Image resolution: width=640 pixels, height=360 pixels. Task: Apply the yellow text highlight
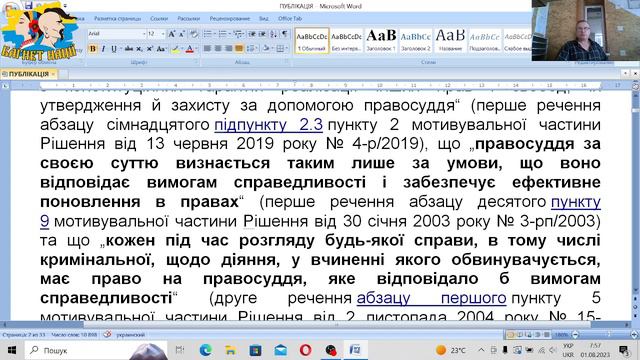(x=175, y=49)
